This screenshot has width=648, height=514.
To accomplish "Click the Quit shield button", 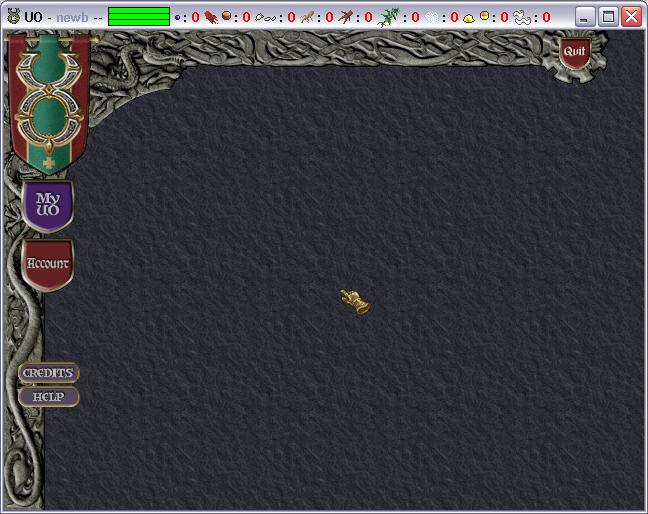I will coord(574,53).
